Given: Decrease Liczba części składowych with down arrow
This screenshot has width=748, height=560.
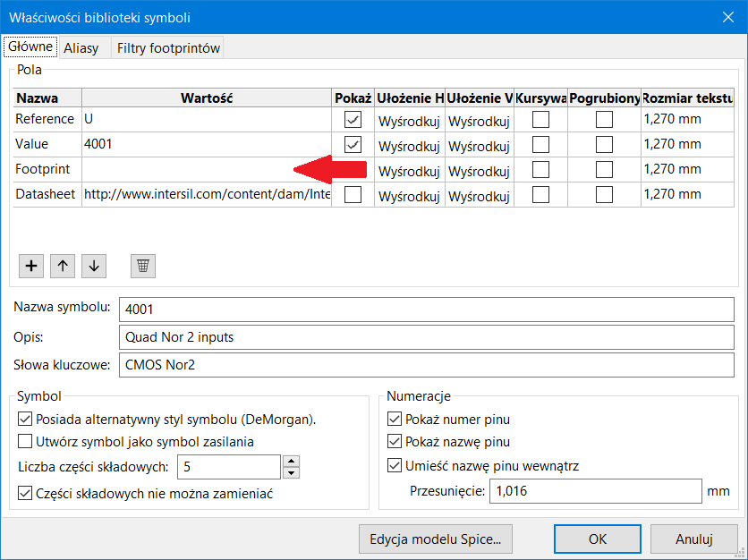Looking at the screenshot, I should pos(291,472).
